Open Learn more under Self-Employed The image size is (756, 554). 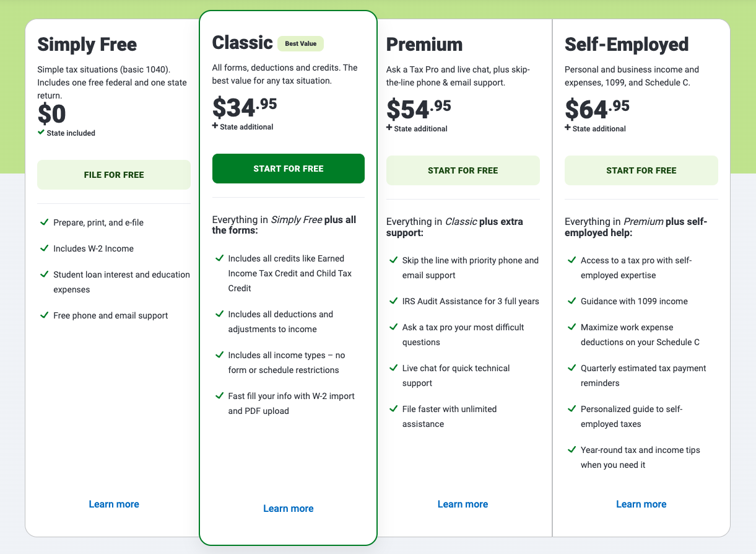click(x=641, y=504)
